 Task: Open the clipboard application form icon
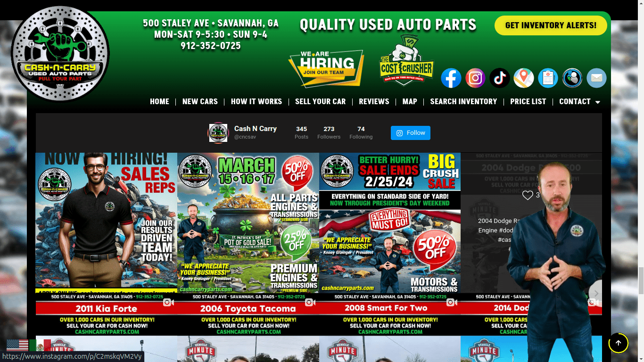pyautogui.click(x=548, y=78)
